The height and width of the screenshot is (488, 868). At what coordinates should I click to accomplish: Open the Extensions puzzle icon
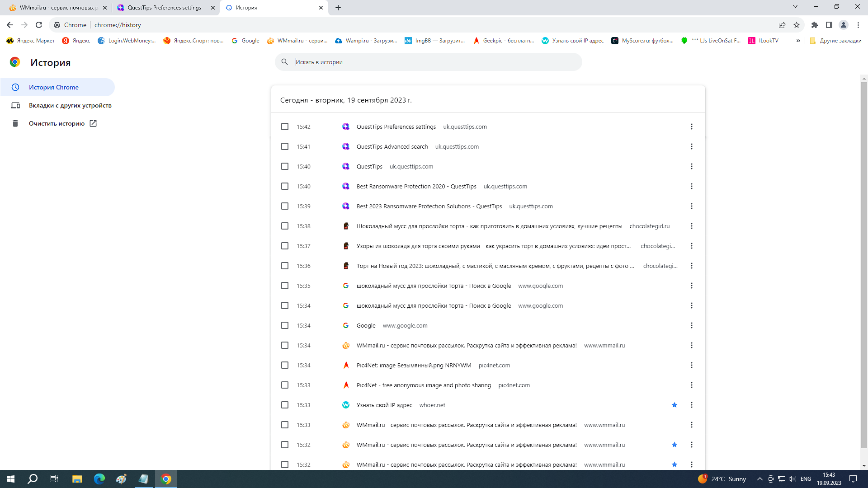tap(815, 25)
